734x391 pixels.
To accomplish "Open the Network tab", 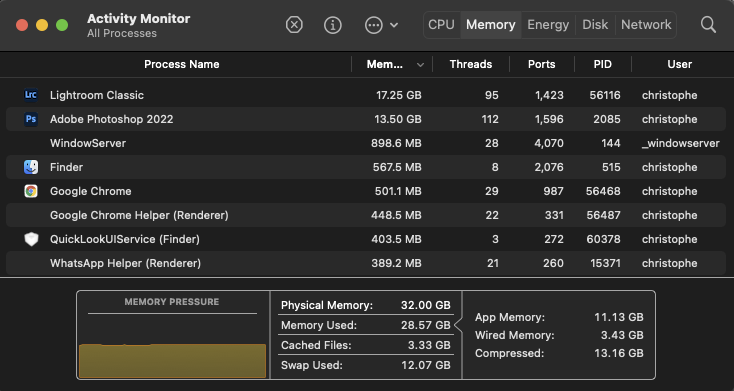I will pyautogui.click(x=646, y=25).
